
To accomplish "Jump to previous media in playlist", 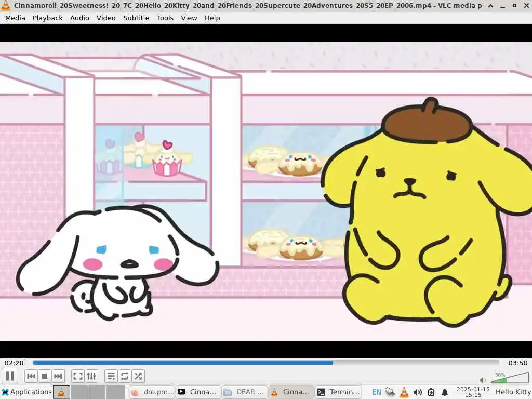I will coord(31,376).
